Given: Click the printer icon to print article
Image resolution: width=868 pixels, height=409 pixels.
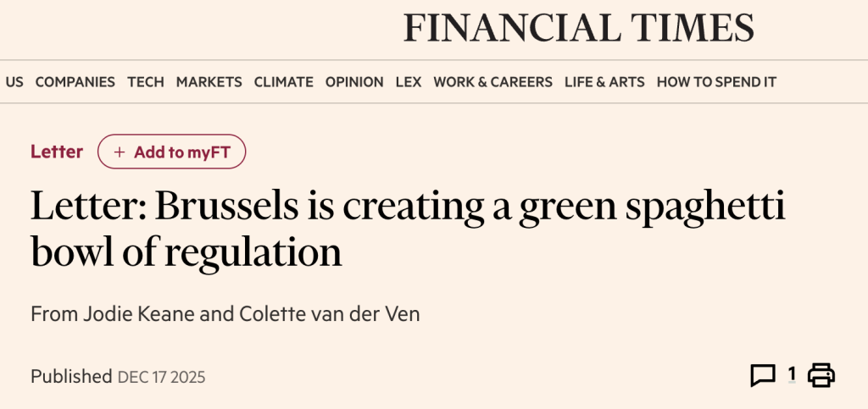Looking at the screenshot, I should (x=821, y=375).
